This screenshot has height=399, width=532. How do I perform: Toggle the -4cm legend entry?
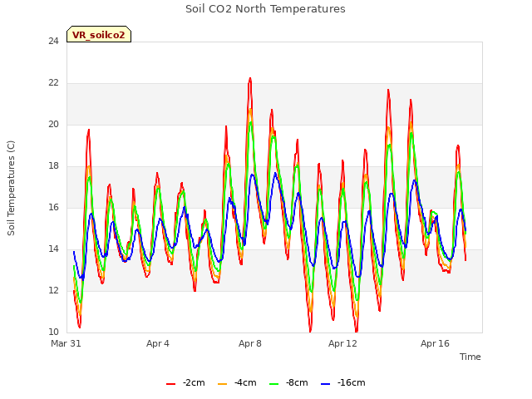(x=237, y=383)
